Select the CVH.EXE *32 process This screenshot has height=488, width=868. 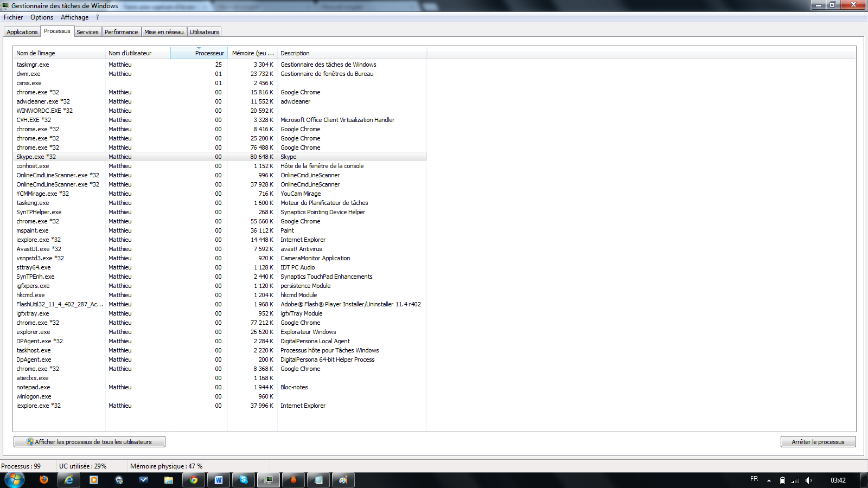(x=220, y=120)
